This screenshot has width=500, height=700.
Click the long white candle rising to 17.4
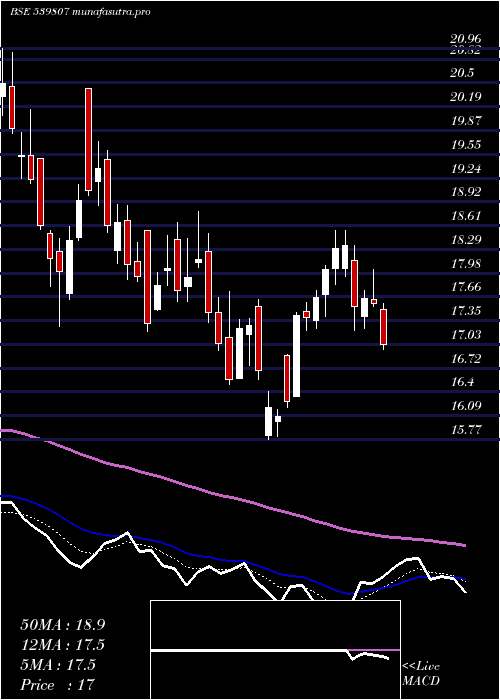(x=296, y=355)
